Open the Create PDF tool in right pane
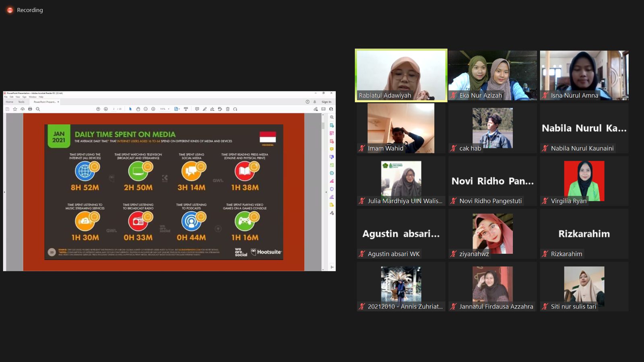644x362 pixels. tap(332, 141)
